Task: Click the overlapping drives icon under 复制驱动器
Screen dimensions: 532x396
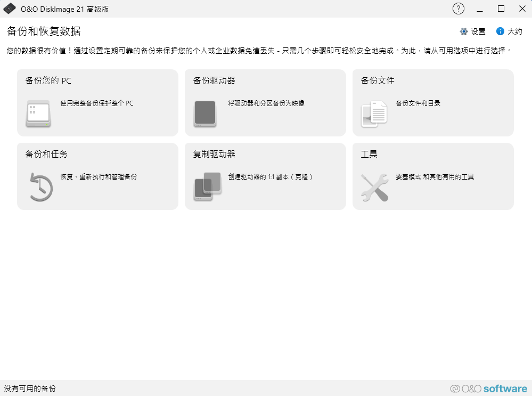Action: point(207,187)
